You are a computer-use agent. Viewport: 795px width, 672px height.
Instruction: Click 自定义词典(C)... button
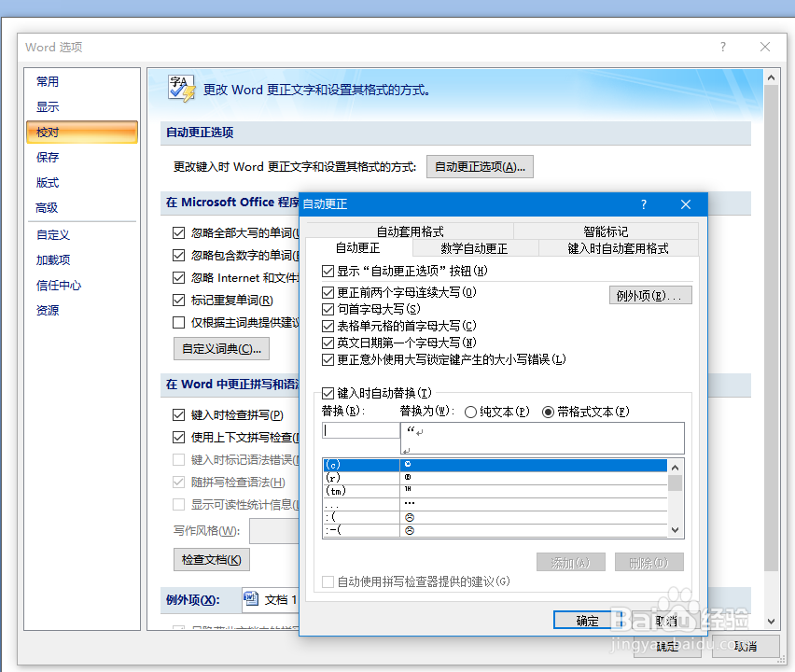221,349
